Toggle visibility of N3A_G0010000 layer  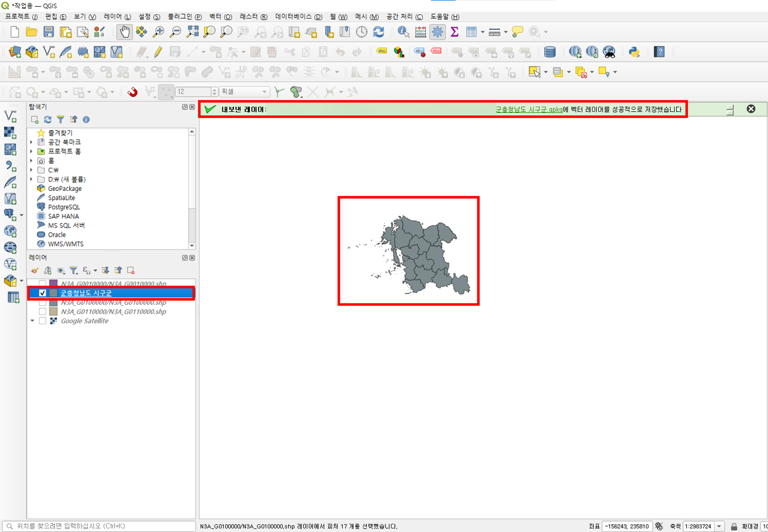[x=42, y=284]
